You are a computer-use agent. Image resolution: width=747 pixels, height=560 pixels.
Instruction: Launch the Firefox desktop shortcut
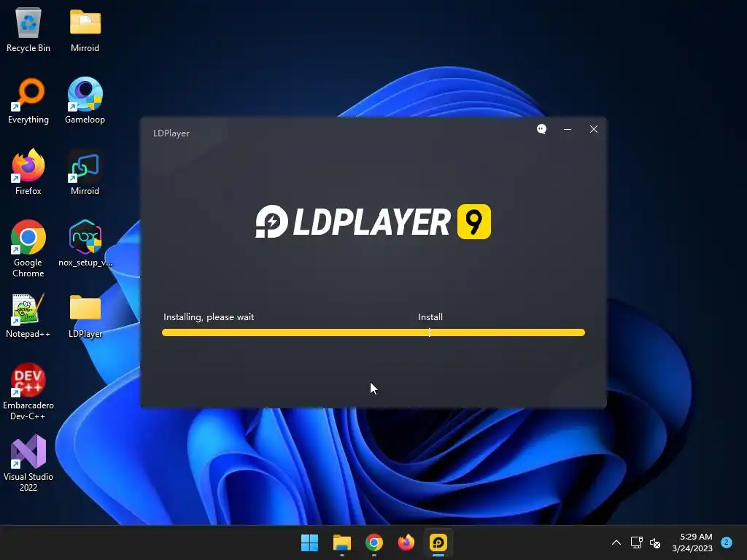(28, 172)
